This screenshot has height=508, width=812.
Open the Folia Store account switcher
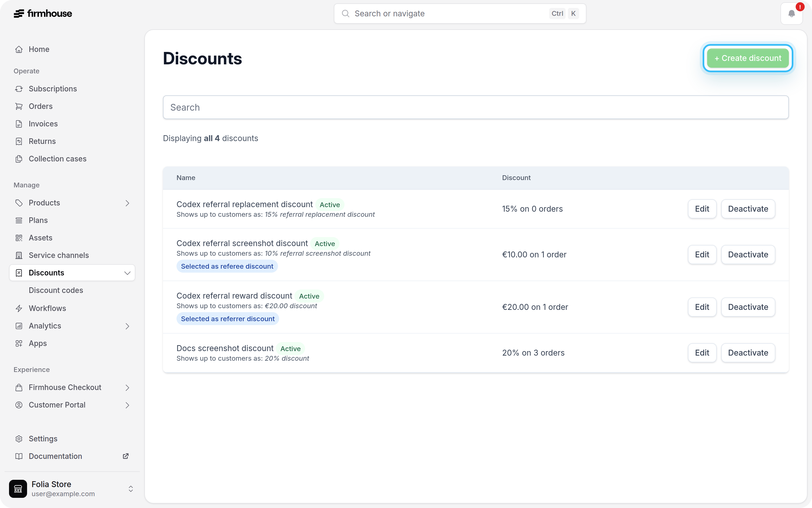point(131,489)
